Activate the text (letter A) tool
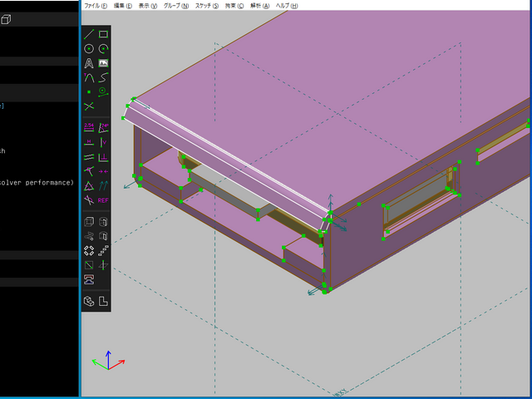Viewport: 532px width, 399px height. tap(89, 63)
